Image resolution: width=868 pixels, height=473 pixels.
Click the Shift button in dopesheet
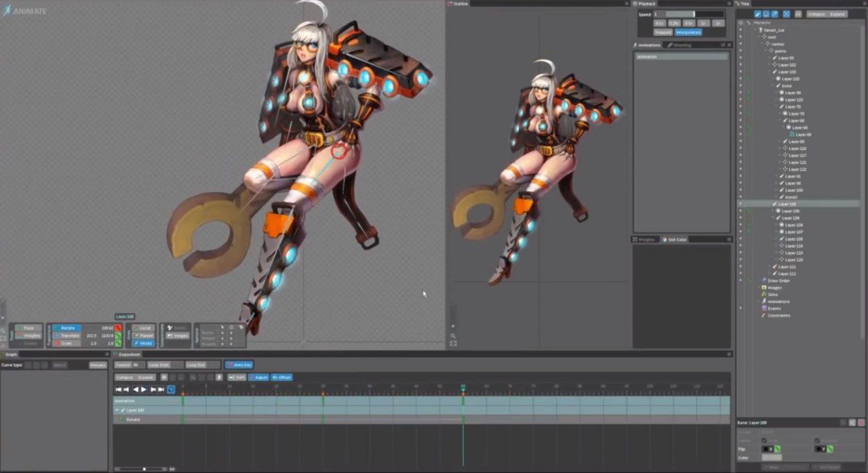(x=237, y=377)
